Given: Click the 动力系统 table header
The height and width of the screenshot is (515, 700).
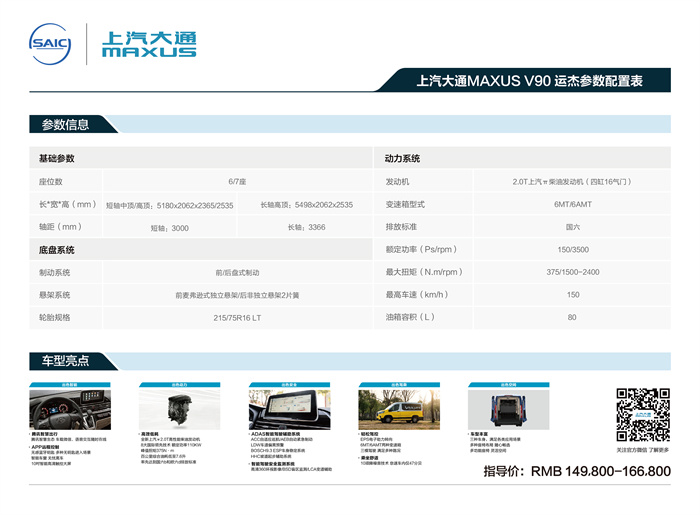Looking at the screenshot, I should (x=403, y=158).
